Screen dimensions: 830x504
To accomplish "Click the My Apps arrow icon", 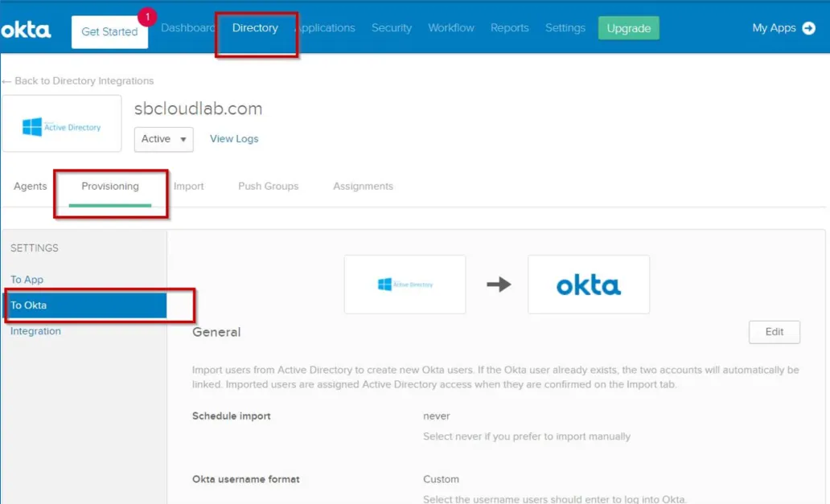I will click(x=809, y=28).
